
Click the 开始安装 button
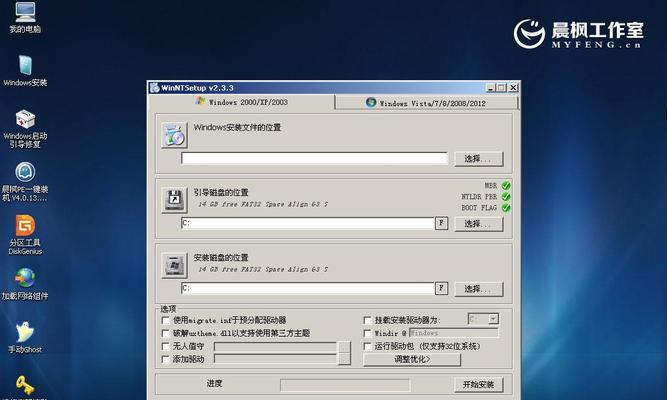pos(479,385)
